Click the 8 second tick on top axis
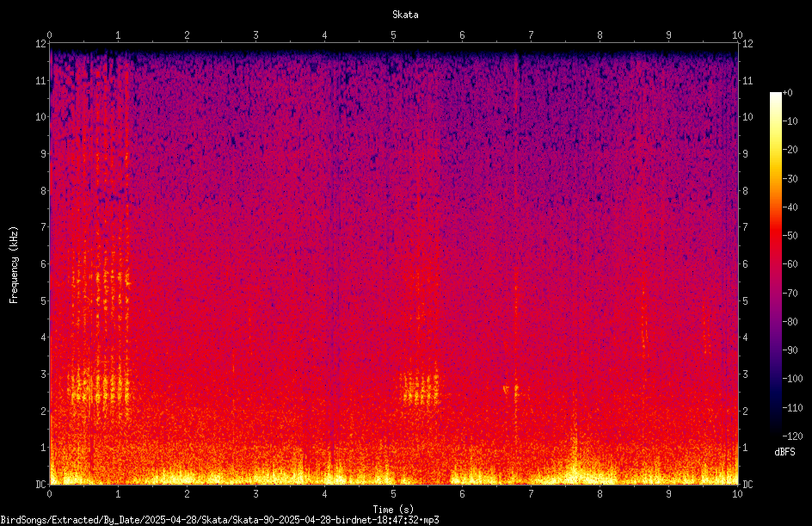Image resolution: width=812 pixels, height=526 pixels. (600, 35)
